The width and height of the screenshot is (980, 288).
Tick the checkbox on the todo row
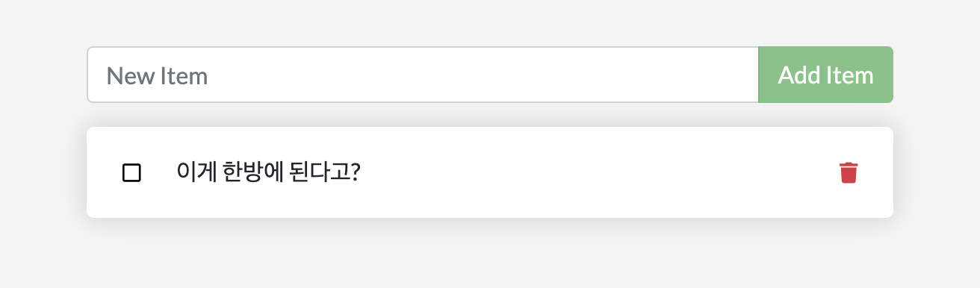point(131,173)
